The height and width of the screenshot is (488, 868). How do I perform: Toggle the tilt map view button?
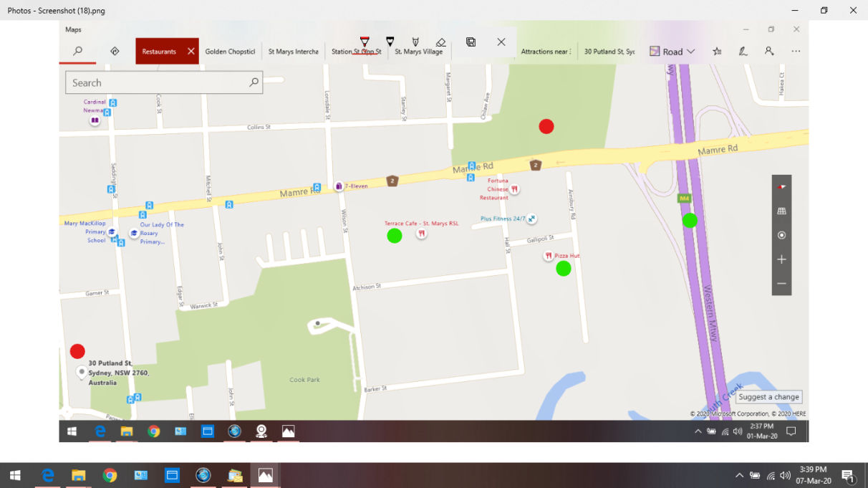coord(781,211)
